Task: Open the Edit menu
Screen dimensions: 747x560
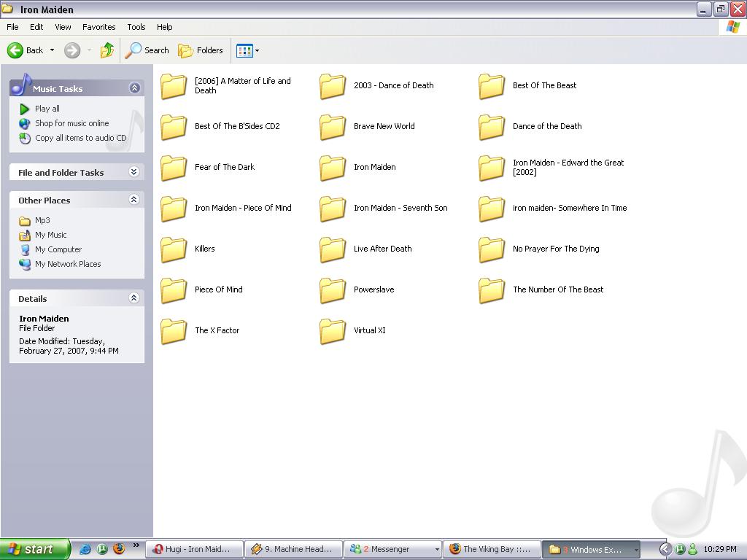Action: 36,27
